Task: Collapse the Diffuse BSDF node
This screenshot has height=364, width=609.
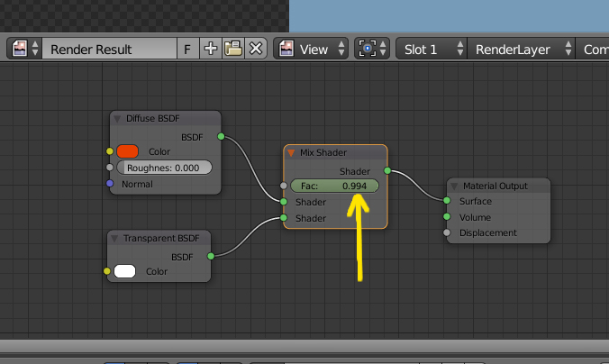Action: 117,119
